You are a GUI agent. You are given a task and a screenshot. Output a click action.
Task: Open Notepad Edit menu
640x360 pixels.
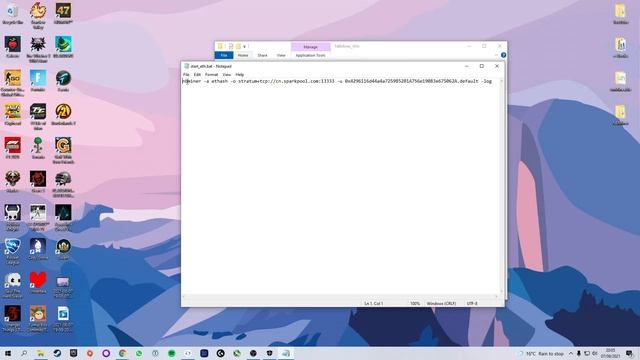(x=197, y=75)
